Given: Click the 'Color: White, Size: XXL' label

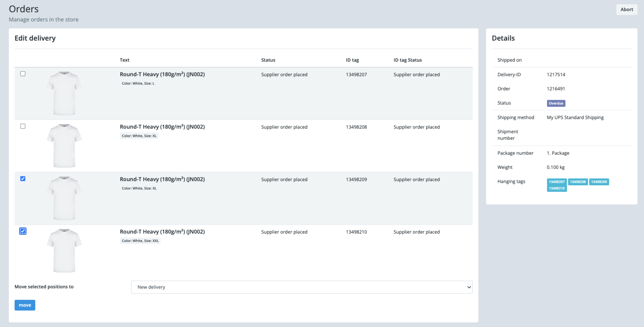Looking at the screenshot, I should coord(140,241).
